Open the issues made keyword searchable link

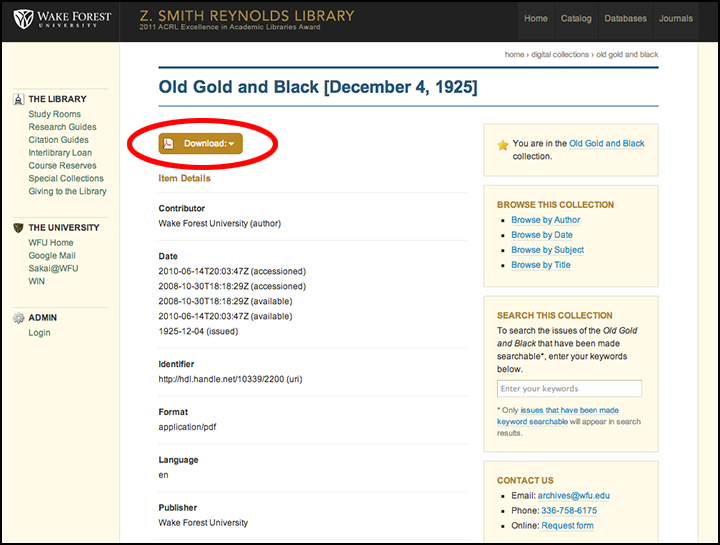(x=558, y=416)
